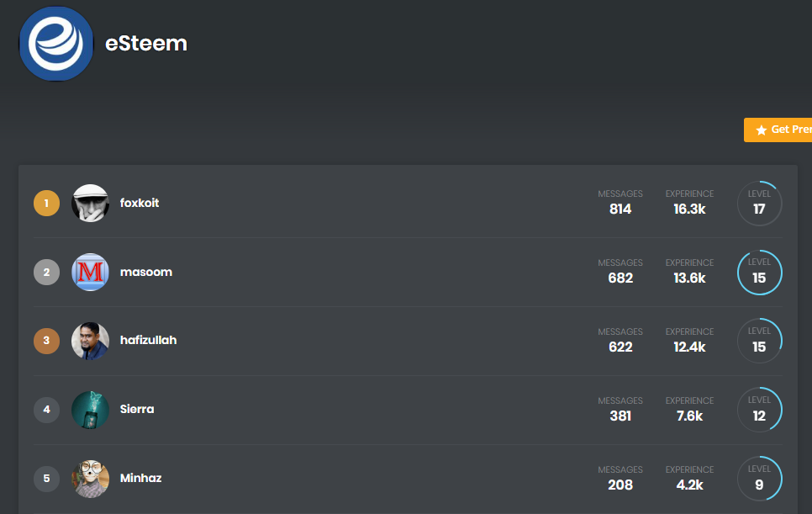Open the Get Premium button
Screen dimensions: 812x514
(x=778, y=130)
